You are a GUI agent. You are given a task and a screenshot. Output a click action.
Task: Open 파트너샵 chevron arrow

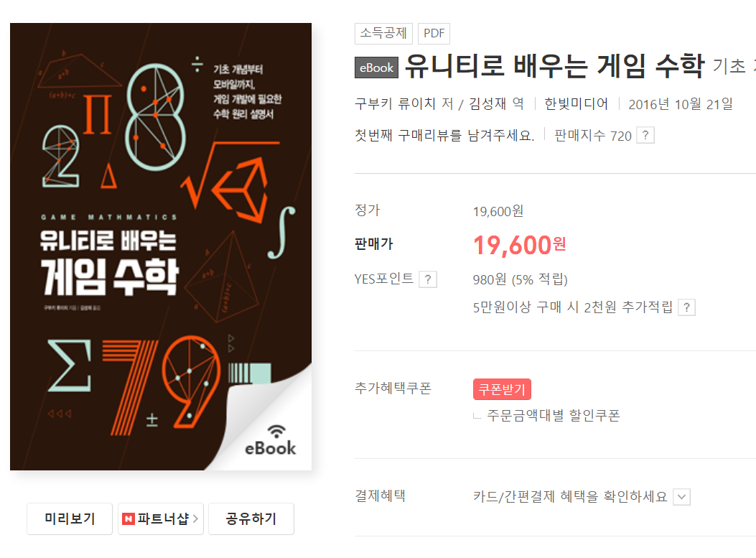coord(195,519)
